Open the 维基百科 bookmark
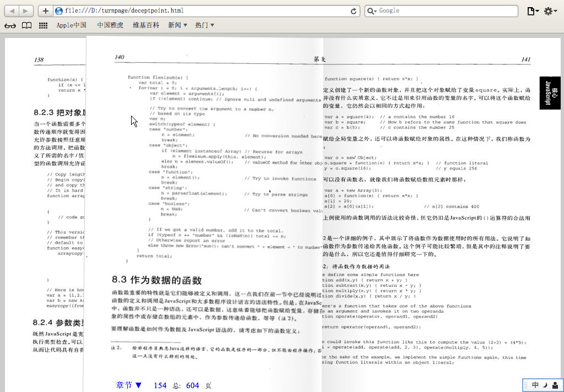The width and height of the screenshot is (564, 392). [x=145, y=25]
